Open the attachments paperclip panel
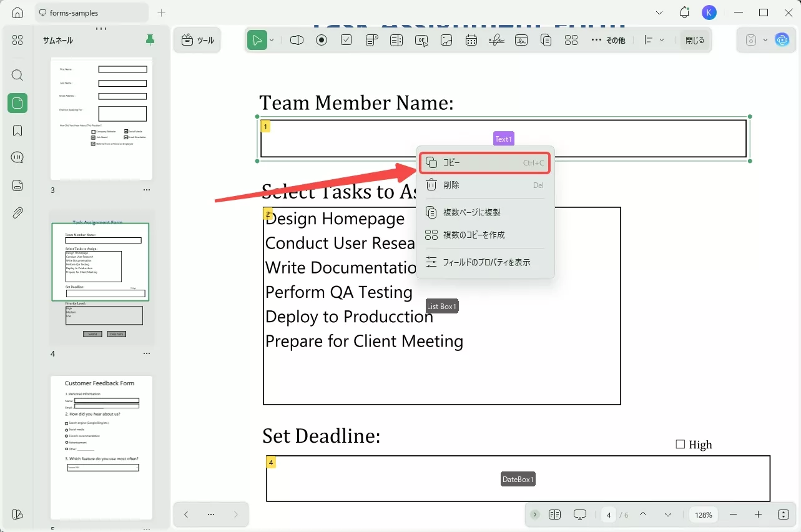 [17, 213]
